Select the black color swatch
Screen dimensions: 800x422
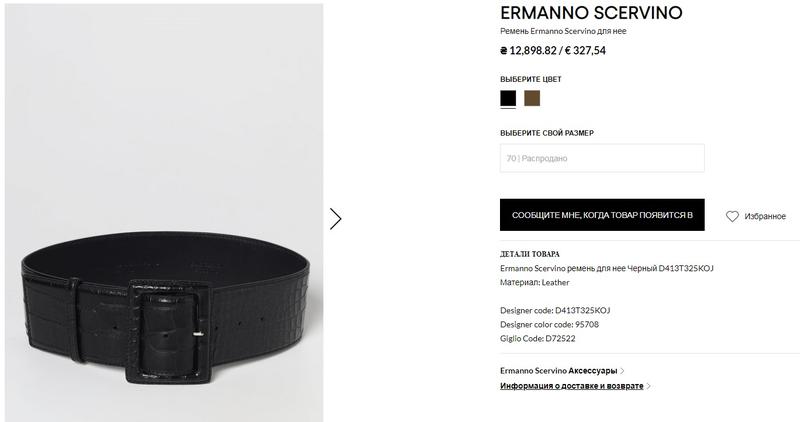point(508,98)
